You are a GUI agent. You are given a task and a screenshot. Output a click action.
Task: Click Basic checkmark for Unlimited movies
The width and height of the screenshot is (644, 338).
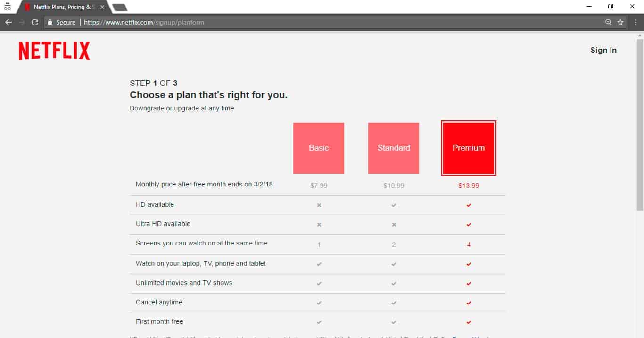tap(319, 284)
